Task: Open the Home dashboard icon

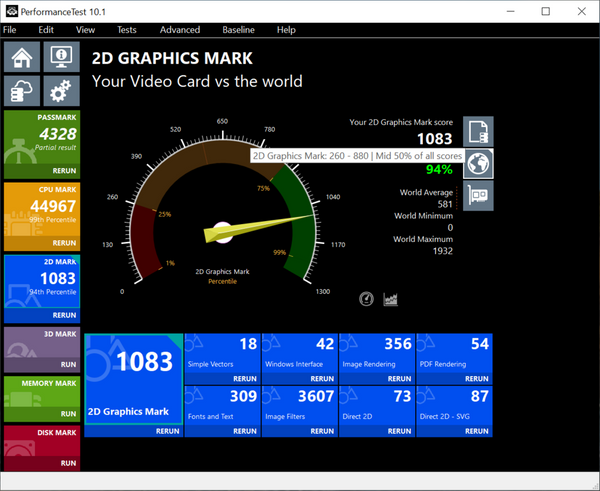Action: click(24, 56)
